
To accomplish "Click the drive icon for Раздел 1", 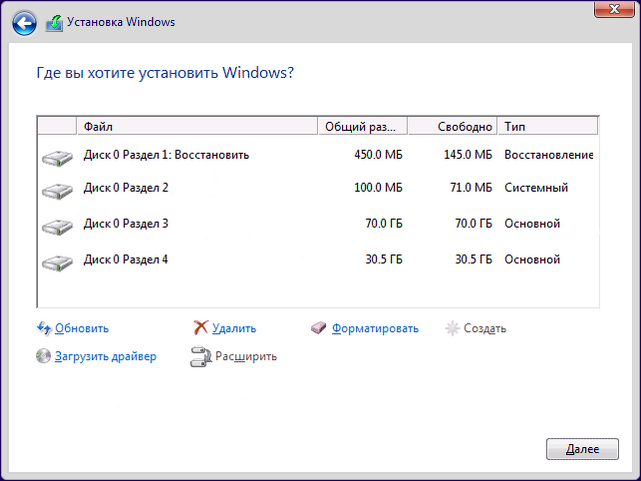I will [x=58, y=158].
